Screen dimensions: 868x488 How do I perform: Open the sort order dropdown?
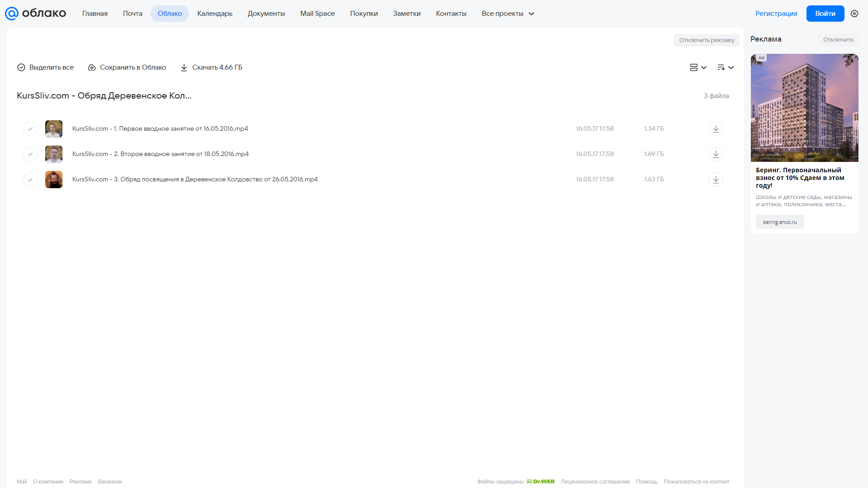[x=726, y=67]
